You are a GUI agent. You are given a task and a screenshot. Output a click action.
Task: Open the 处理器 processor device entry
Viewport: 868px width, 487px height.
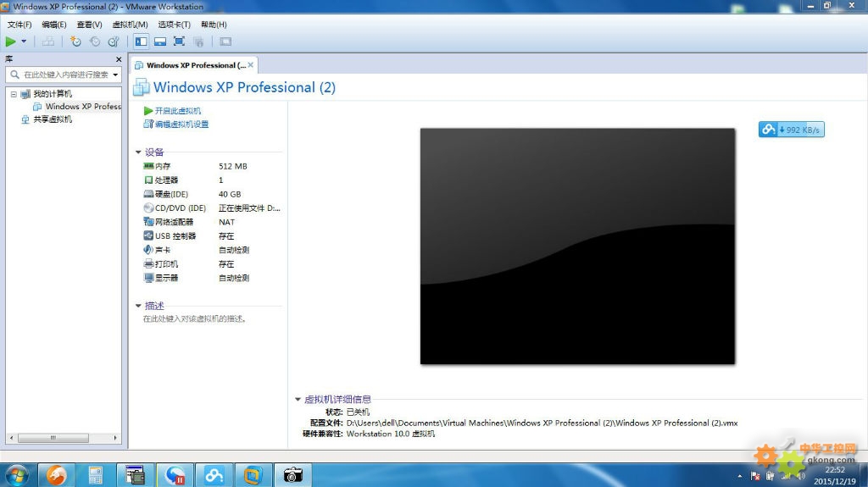(x=167, y=180)
